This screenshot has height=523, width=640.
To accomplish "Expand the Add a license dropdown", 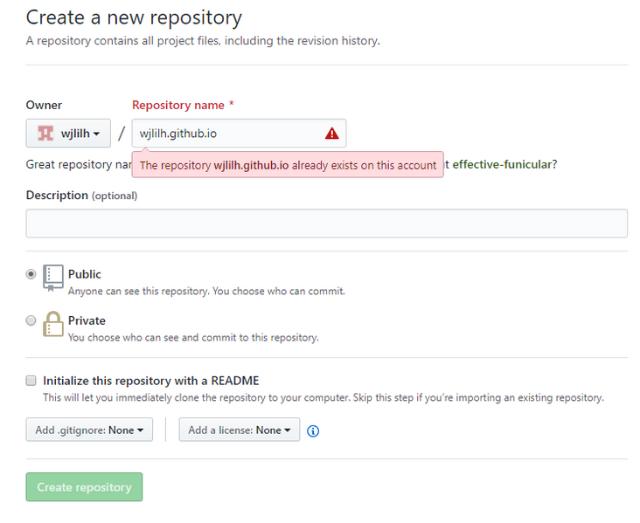I will [239, 430].
